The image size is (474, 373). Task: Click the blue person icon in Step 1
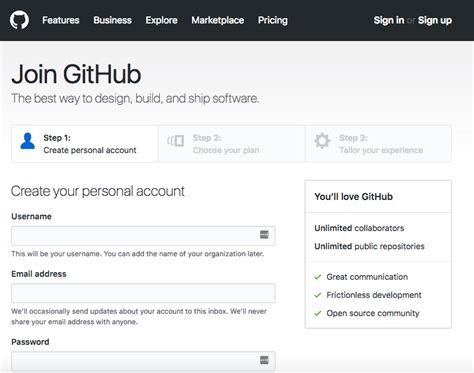[x=27, y=141]
